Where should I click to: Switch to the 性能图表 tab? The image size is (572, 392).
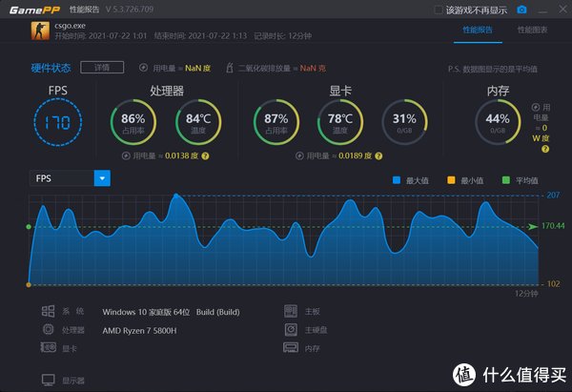[x=532, y=30]
